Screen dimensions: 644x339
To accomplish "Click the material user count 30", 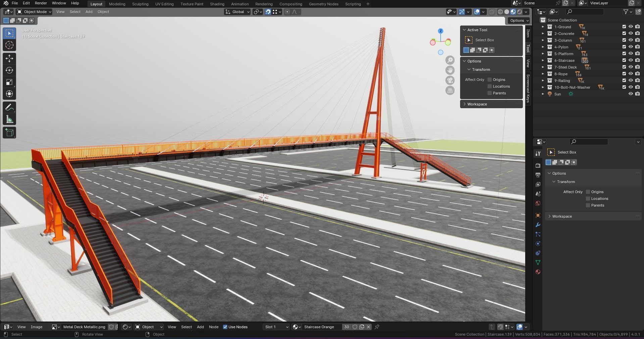I will point(347,327).
